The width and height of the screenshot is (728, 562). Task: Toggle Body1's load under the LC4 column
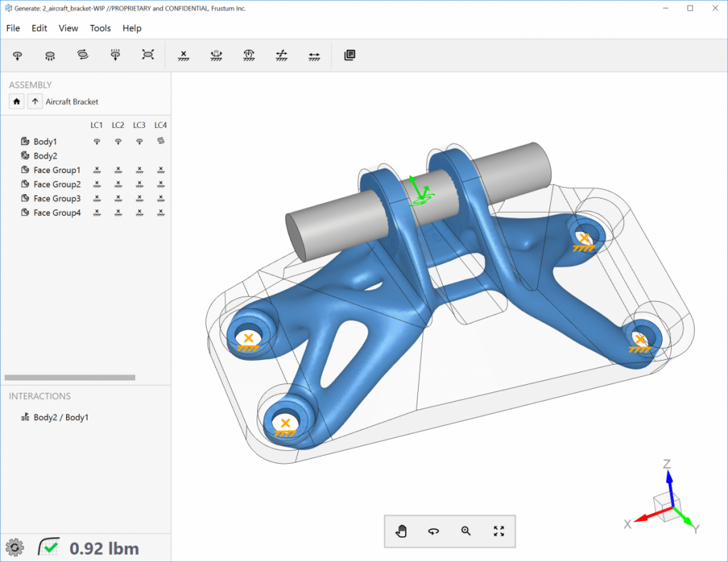coord(161,141)
